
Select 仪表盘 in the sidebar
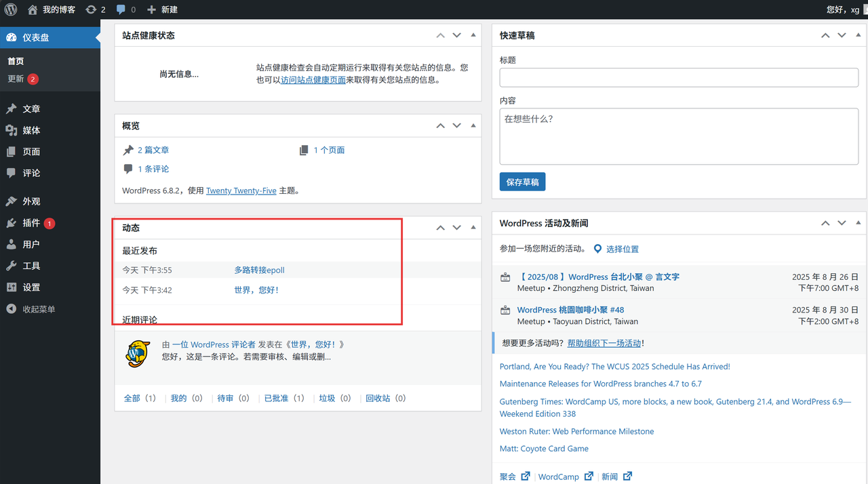(50, 37)
